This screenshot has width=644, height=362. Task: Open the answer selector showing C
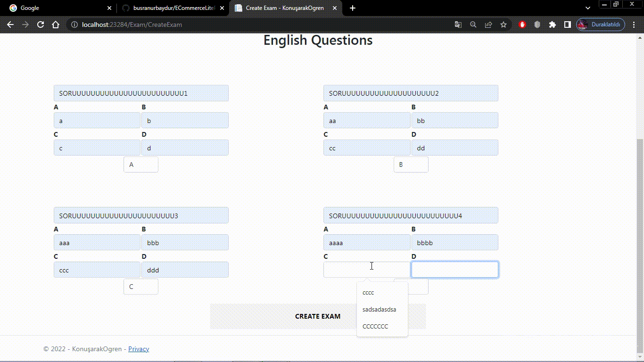[141, 287]
